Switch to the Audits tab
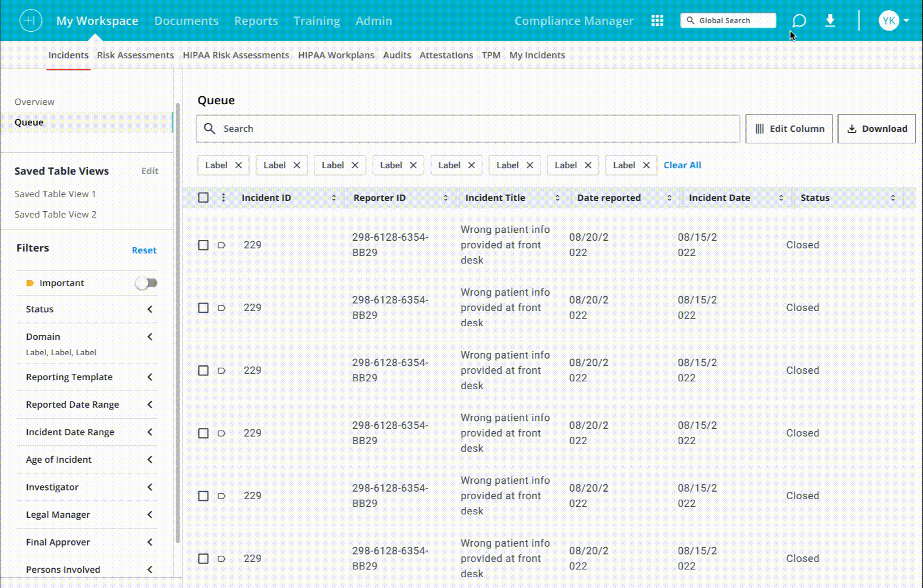Image resolution: width=923 pixels, height=588 pixels. pos(397,55)
